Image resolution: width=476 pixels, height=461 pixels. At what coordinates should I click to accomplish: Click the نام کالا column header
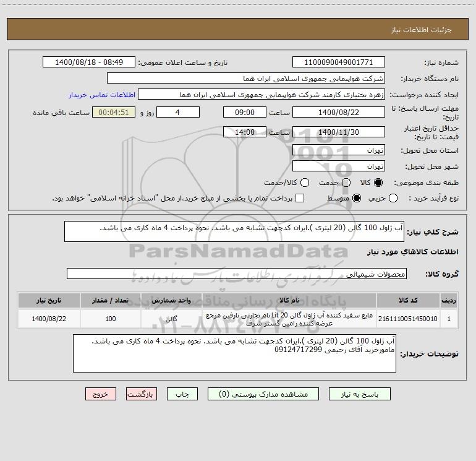tap(289, 300)
